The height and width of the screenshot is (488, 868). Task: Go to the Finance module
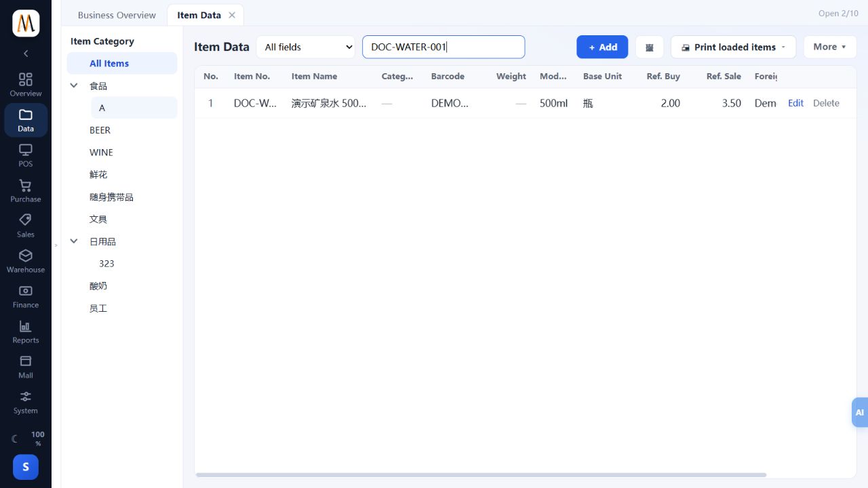point(26,296)
